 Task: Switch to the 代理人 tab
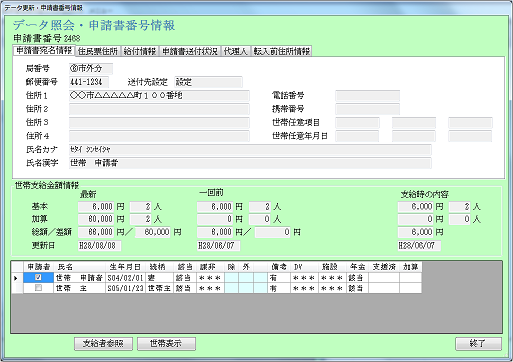tap(235, 51)
